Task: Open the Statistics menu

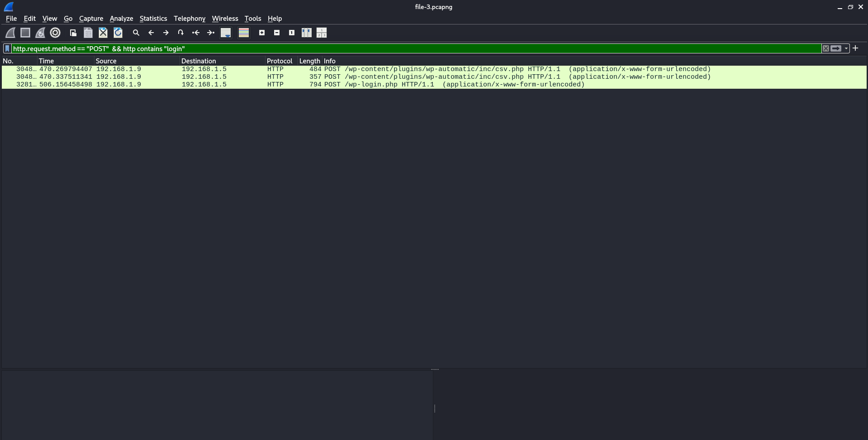Action: pyautogui.click(x=153, y=19)
